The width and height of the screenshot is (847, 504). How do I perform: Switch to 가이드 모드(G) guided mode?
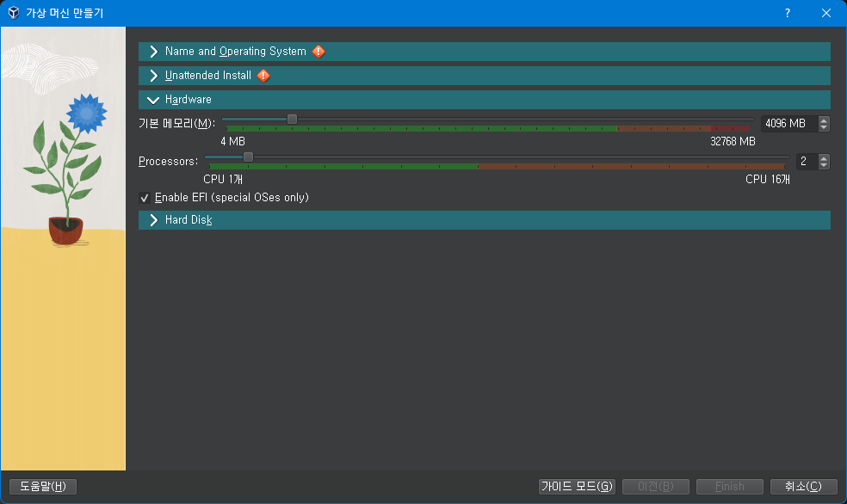(577, 487)
